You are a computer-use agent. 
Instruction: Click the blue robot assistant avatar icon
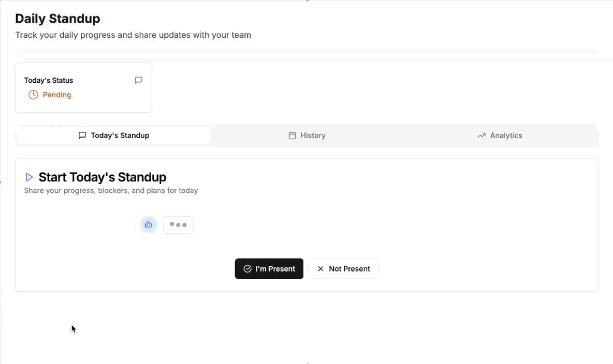tap(149, 224)
